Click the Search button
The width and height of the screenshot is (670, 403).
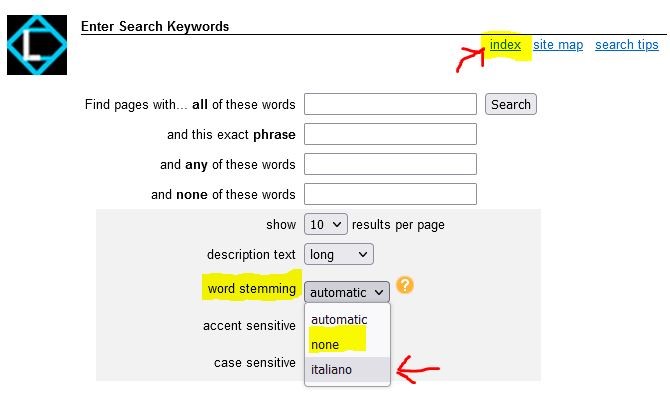click(511, 104)
